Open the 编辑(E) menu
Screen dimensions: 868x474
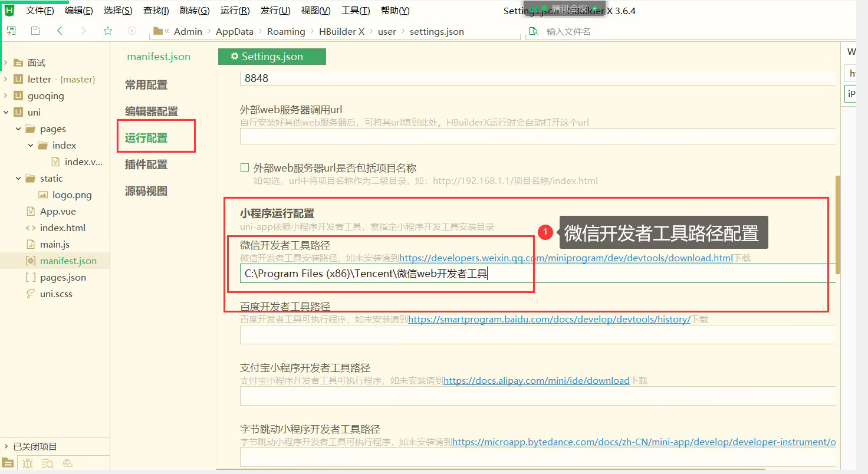pyautogui.click(x=78, y=11)
